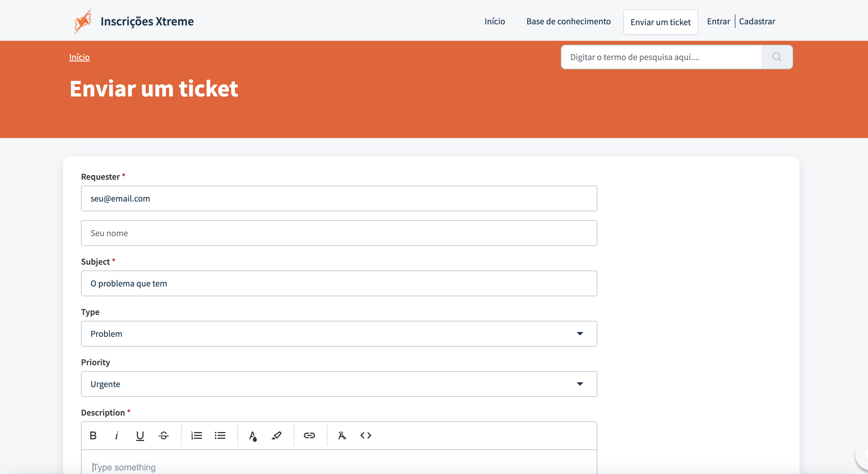
Task: Click the search magnifier button
Action: coord(777,57)
